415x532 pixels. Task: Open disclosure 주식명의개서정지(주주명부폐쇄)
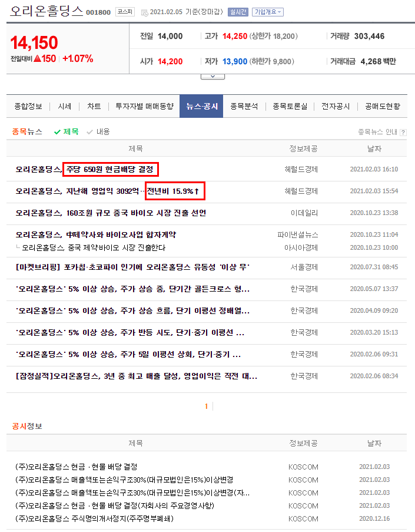[x=94, y=519]
